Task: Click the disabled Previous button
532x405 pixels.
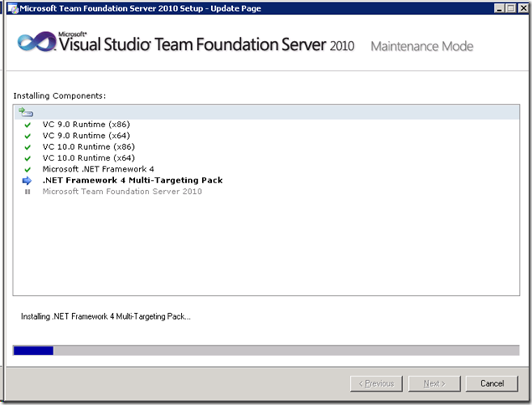Action: (x=376, y=383)
